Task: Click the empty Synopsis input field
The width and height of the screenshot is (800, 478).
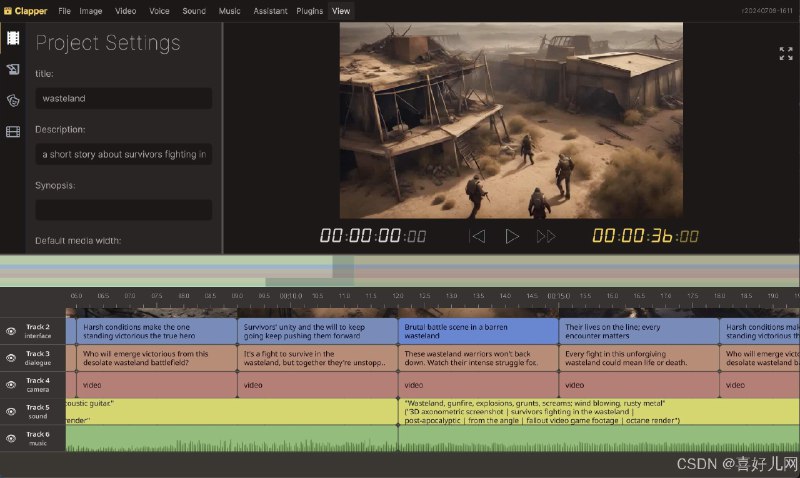Action: click(x=123, y=210)
